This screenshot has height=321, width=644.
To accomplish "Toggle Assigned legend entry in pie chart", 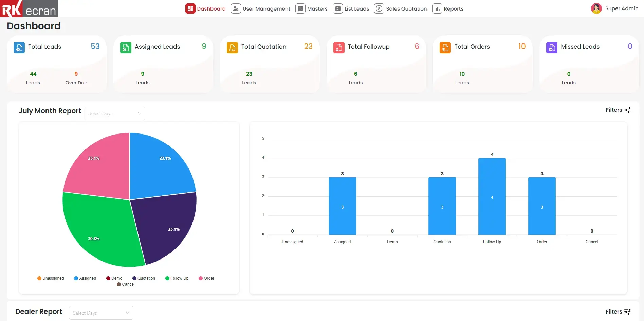I will (85, 278).
